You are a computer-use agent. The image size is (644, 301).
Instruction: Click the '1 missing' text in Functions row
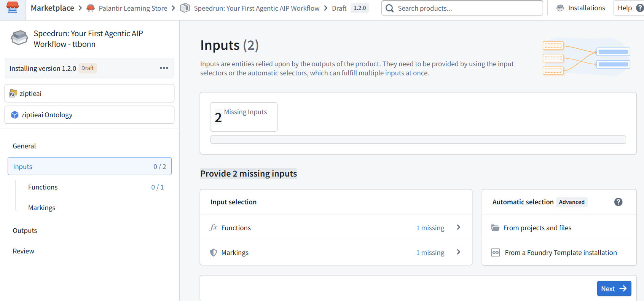pyautogui.click(x=430, y=228)
